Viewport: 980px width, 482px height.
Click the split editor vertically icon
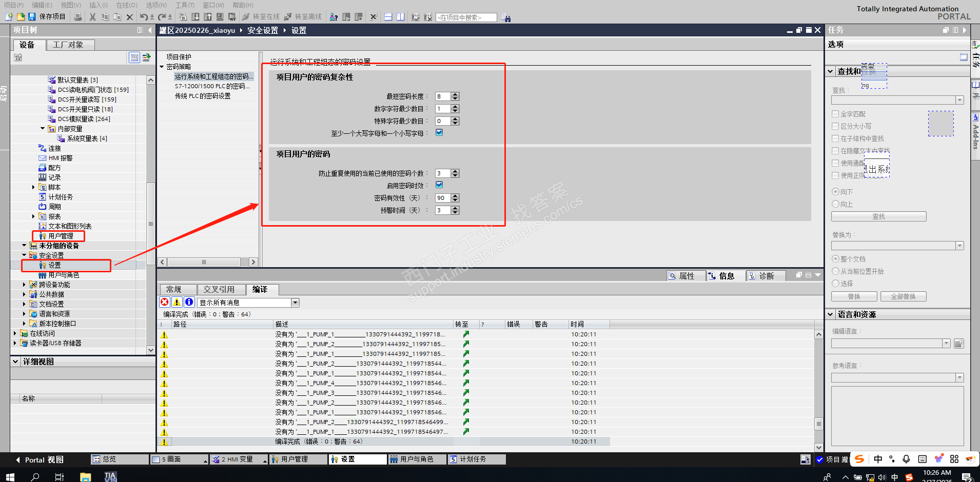[x=401, y=17]
